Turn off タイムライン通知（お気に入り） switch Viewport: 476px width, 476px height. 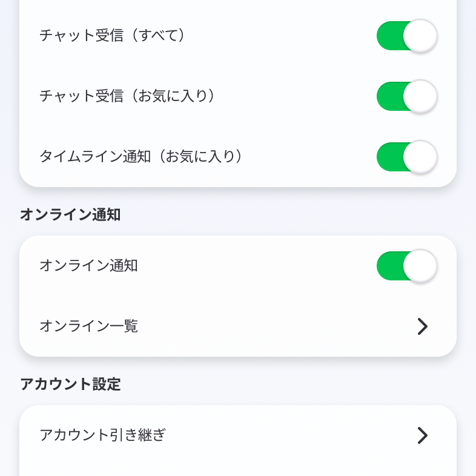tap(406, 157)
